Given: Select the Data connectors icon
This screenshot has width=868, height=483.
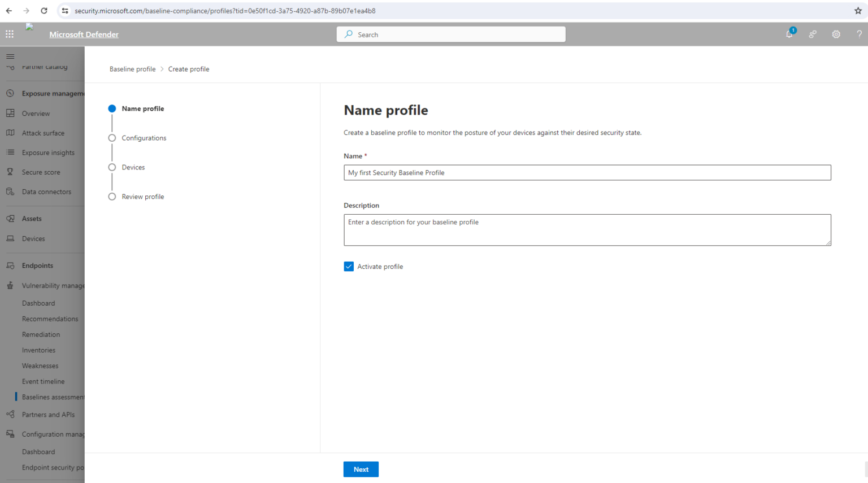Looking at the screenshot, I should (10, 192).
